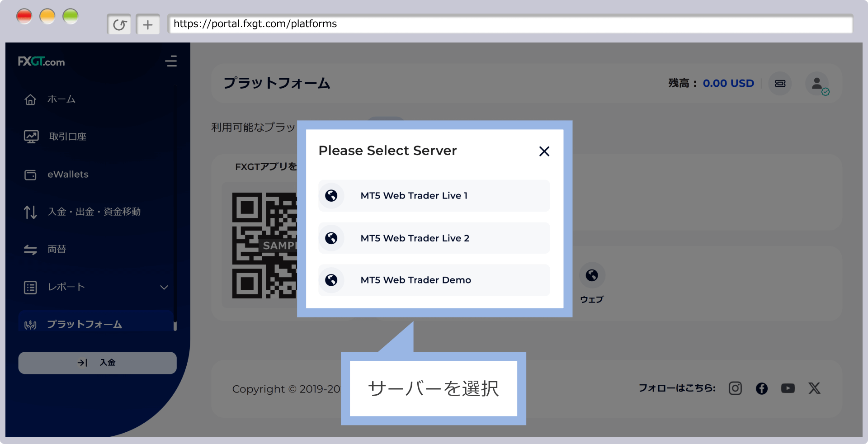Click the report list icon

[30, 287]
